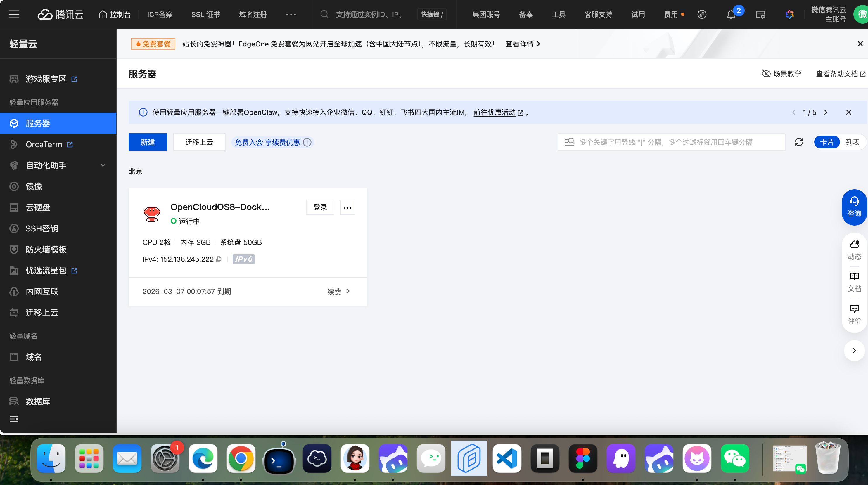Toggle 场景教学 visibility eye

(766, 74)
